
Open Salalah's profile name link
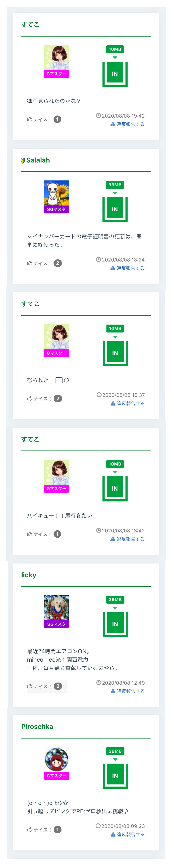[38, 160]
